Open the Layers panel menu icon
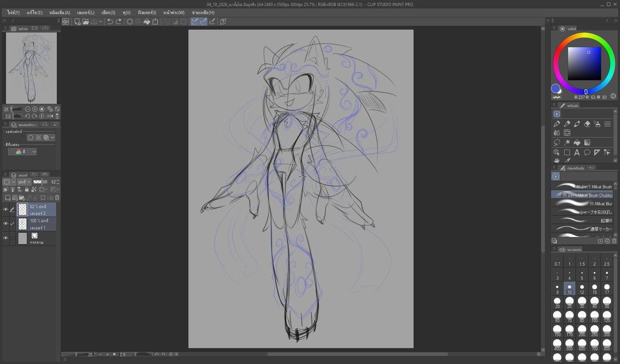 (x=5, y=175)
